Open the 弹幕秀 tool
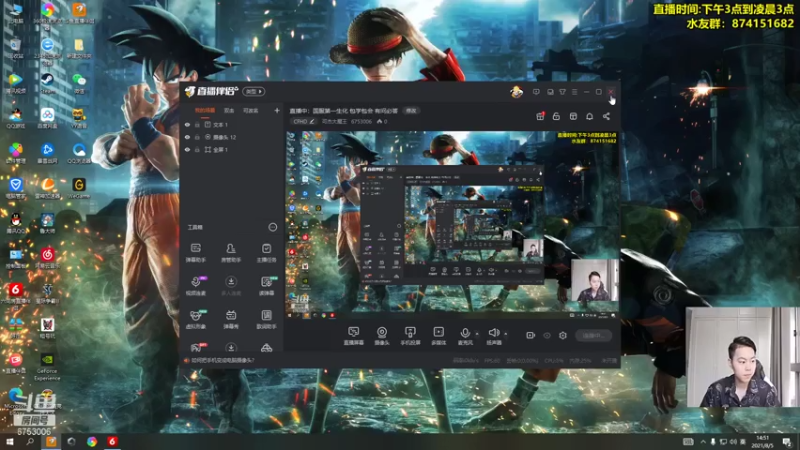Image resolution: width=800 pixels, height=450 pixels. coord(231,319)
